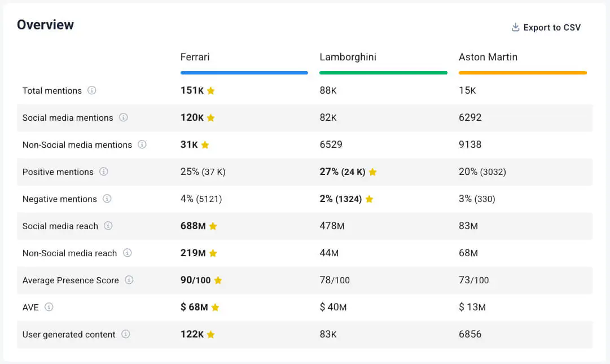Click the star next to 688M reach
The height and width of the screenshot is (364, 610).
213,226
